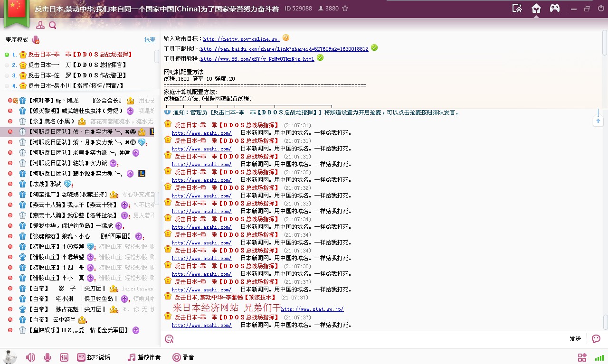Click the chat messages scrollbar
The image size is (608, 364).
point(605,322)
